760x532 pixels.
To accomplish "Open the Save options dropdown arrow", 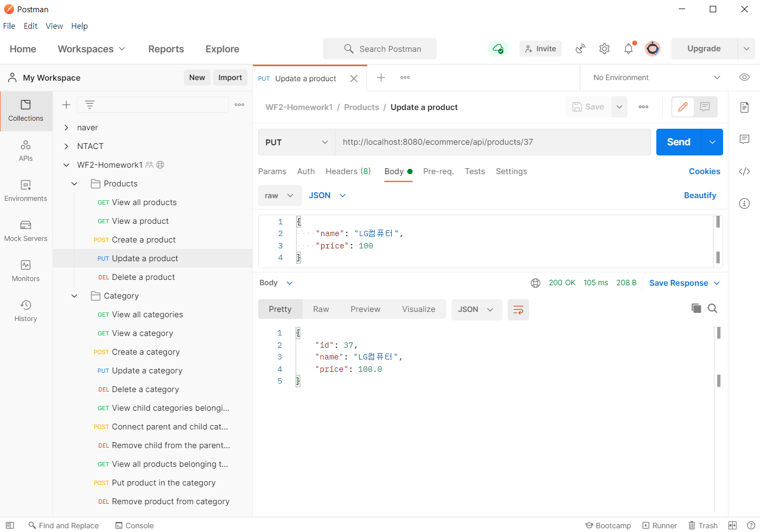I will coord(619,107).
